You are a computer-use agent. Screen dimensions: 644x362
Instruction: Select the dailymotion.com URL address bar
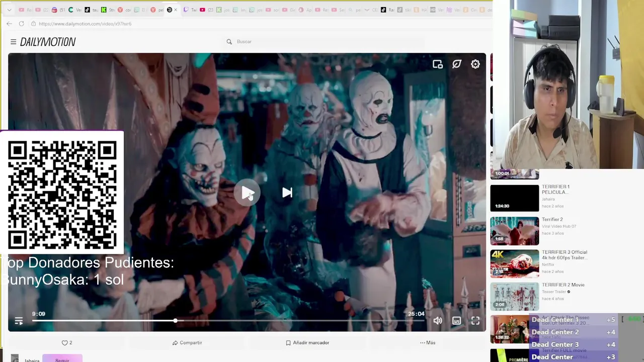point(85,24)
